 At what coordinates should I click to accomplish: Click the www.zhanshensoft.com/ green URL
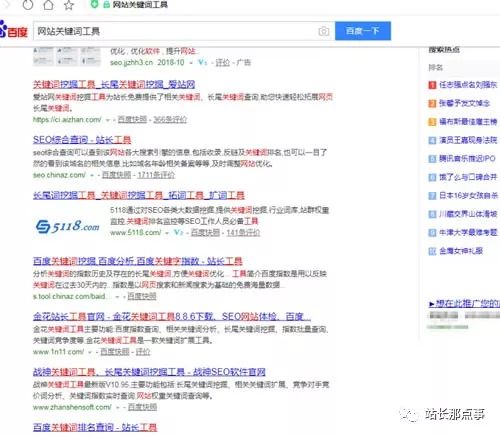click(72, 407)
